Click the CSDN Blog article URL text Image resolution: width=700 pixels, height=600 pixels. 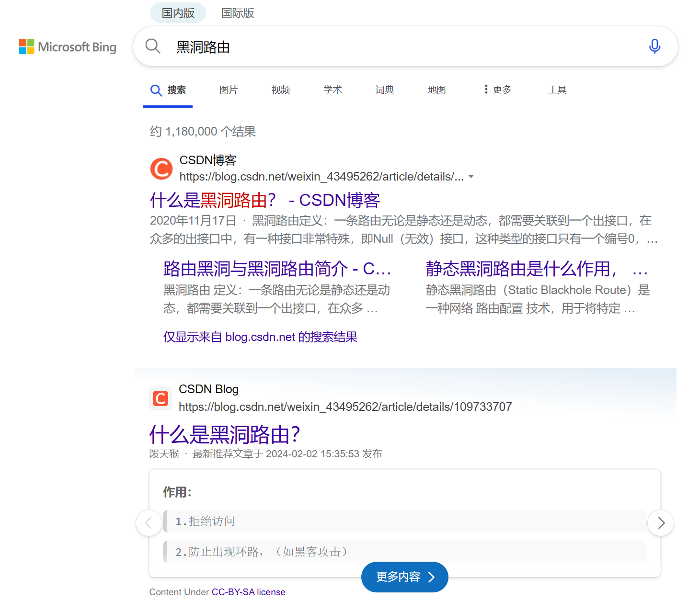click(345, 407)
